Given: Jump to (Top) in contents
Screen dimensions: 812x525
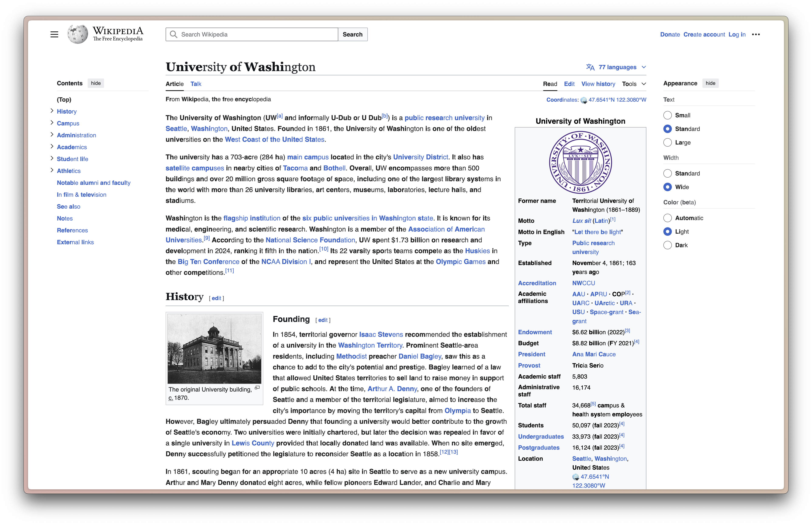Looking at the screenshot, I should pos(64,100).
